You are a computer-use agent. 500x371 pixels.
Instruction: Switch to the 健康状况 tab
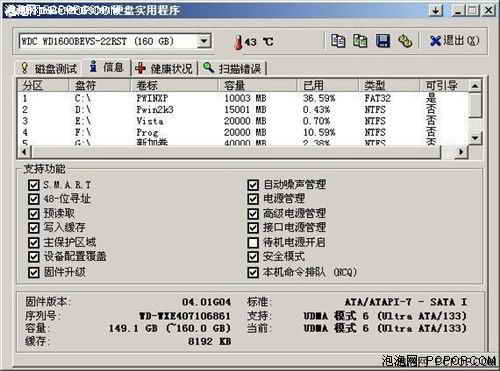click(164, 69)
